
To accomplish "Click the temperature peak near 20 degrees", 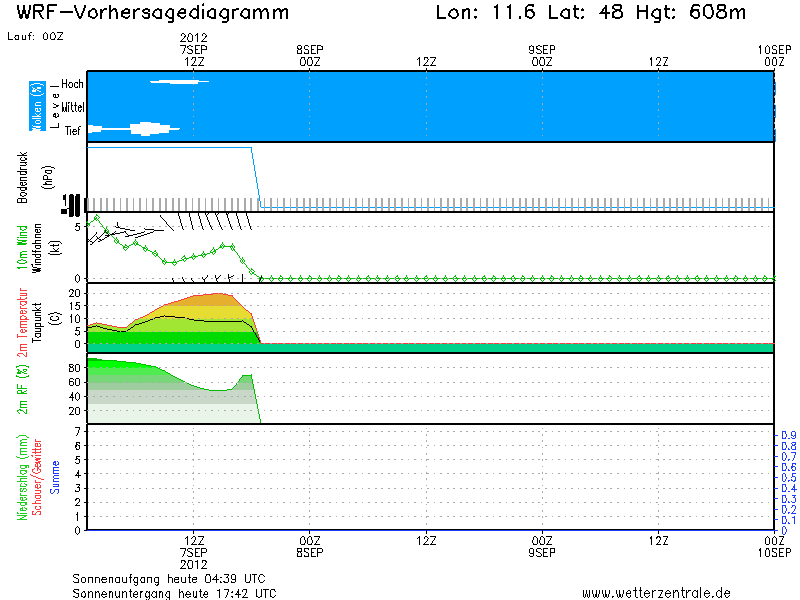I will 218,293.
